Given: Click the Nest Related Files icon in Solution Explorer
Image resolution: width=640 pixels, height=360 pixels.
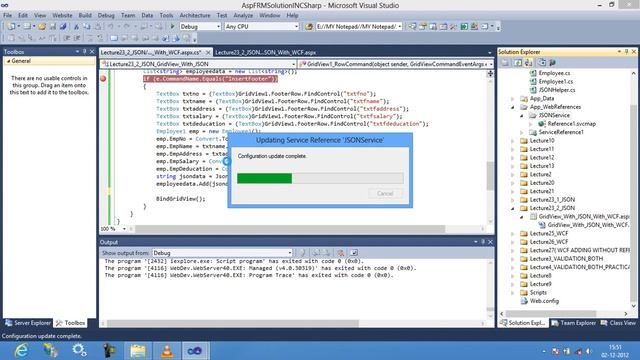Looking at the screenshot, I should point(528,62).
